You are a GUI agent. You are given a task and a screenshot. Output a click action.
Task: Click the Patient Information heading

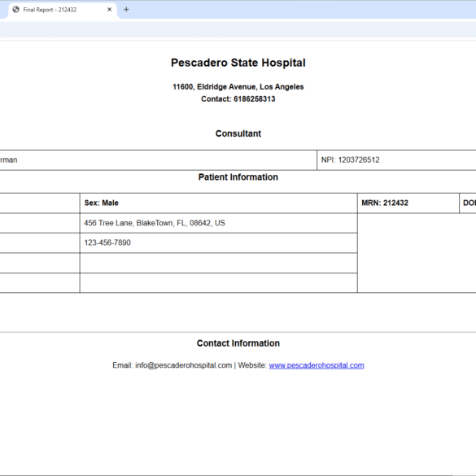238,177
